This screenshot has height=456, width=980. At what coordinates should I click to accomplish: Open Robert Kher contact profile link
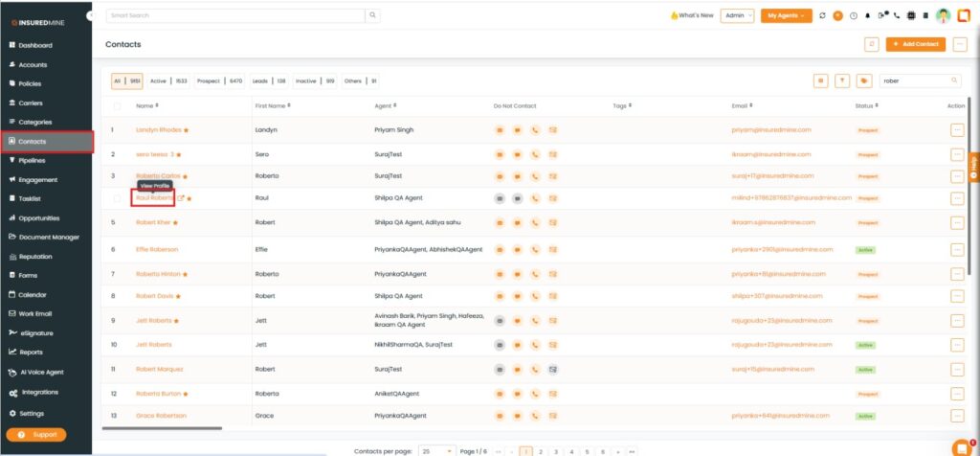point(152,222)
